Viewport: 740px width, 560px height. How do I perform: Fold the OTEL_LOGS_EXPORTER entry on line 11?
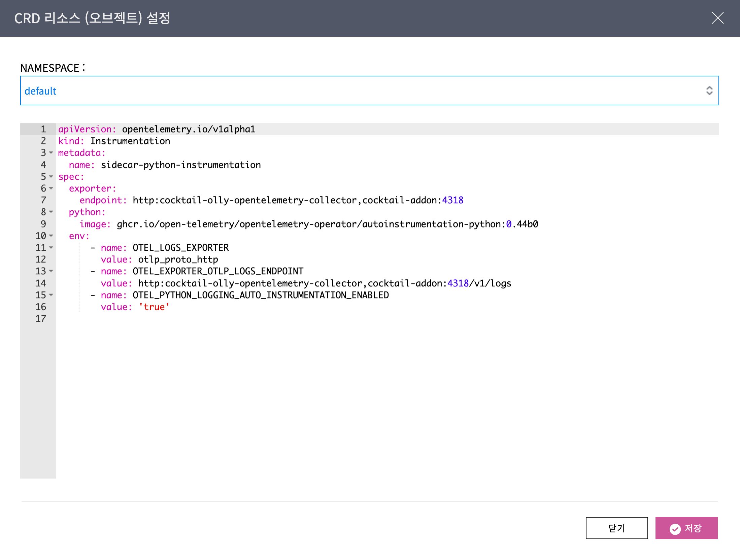(x=51, y=248)
